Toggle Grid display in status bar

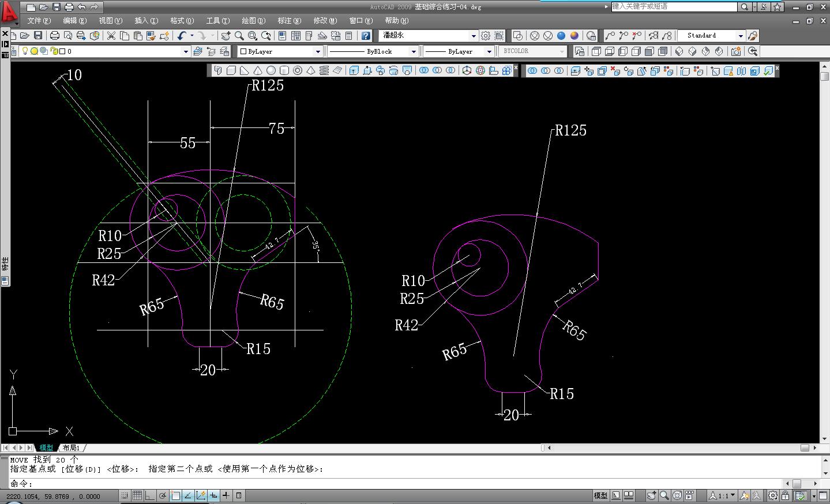137,495
